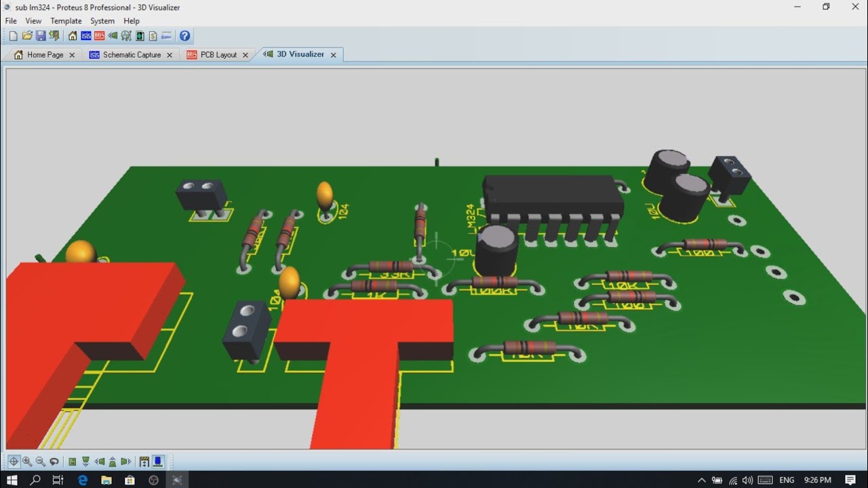Open the Design Explorer toolbar icon
The height and width of the screenshot is (488, 868).
pos(140,36)
